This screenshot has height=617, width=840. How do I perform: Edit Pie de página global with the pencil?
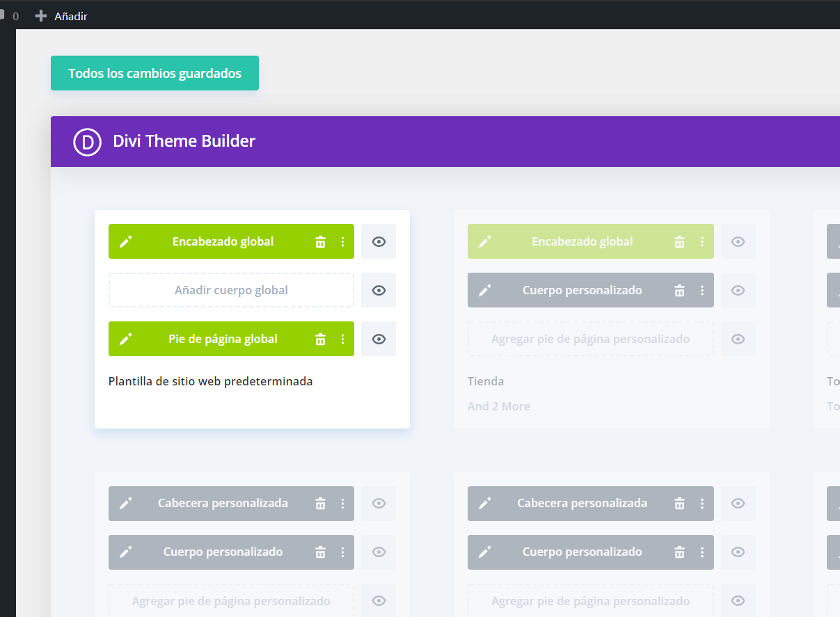(125, 339)
